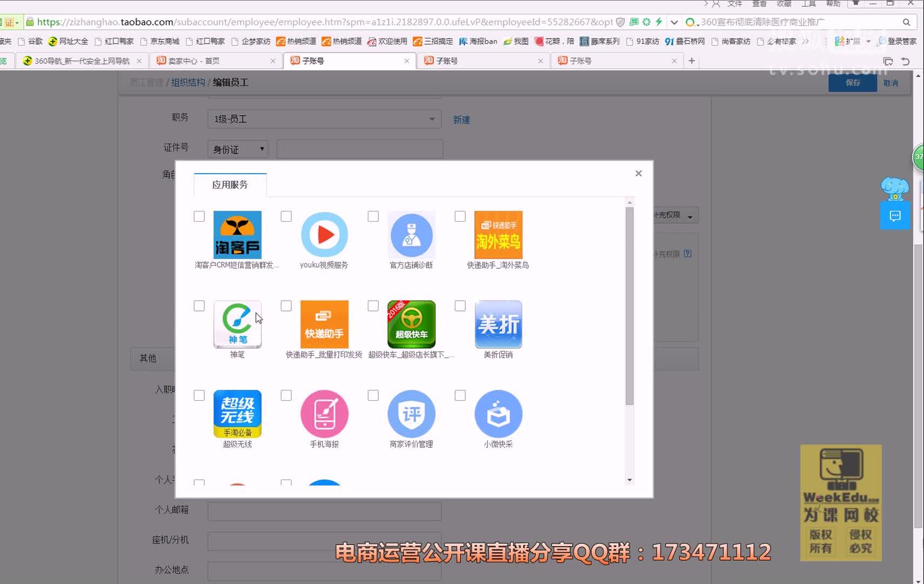Select the 超级无线 app icon
This screenshot has height=584, width=924.
pos(238,414)
